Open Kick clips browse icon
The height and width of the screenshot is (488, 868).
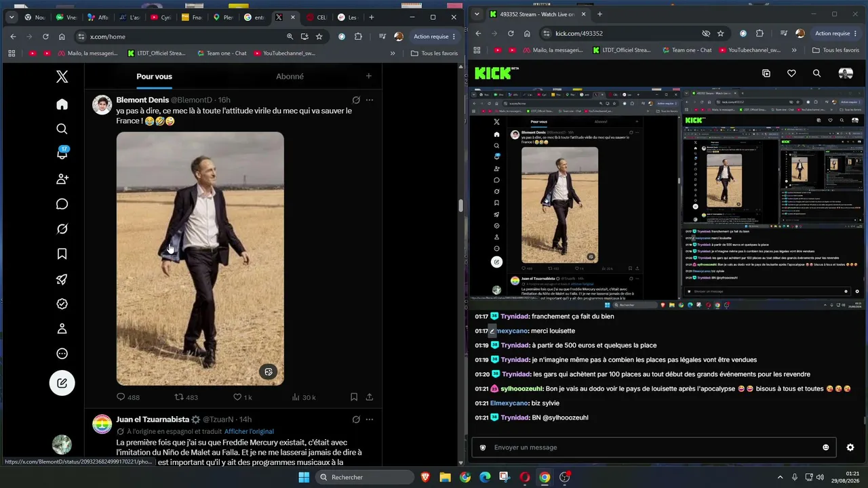(x=766, y=73)
